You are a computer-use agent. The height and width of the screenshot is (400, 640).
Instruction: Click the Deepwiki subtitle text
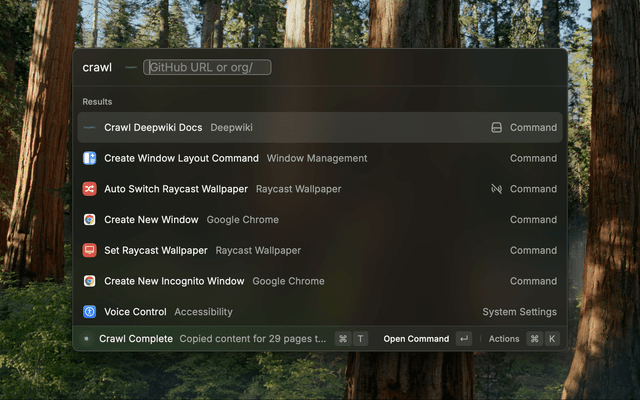pos(231,127)
